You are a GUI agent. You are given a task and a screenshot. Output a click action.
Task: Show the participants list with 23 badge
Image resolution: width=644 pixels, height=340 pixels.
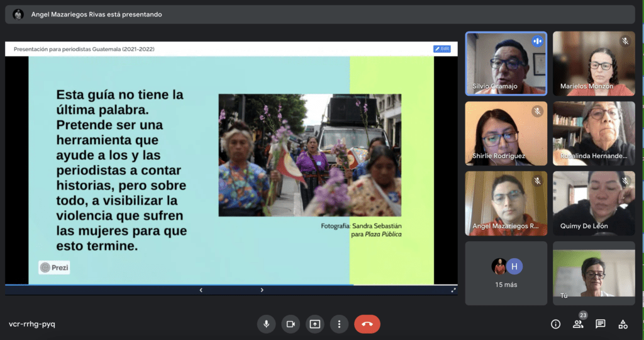coord(578,324)
